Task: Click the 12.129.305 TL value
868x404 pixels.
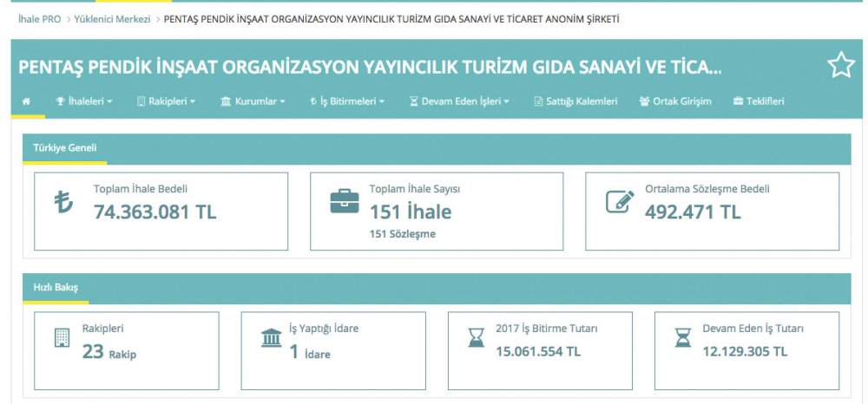Action: pos(745,351)
